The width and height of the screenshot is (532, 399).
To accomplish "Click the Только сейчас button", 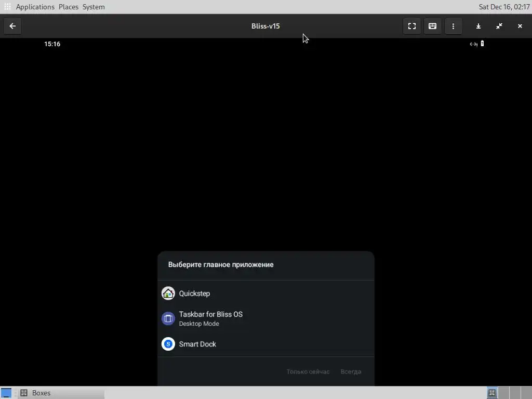I will click(308, 372).
